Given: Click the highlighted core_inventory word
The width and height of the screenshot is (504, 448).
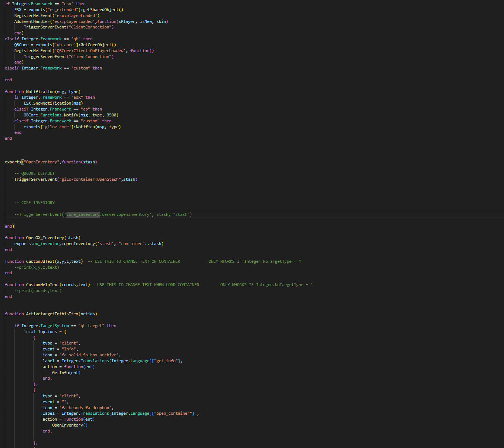Looking at the screenshot, I should pos(83,214).
